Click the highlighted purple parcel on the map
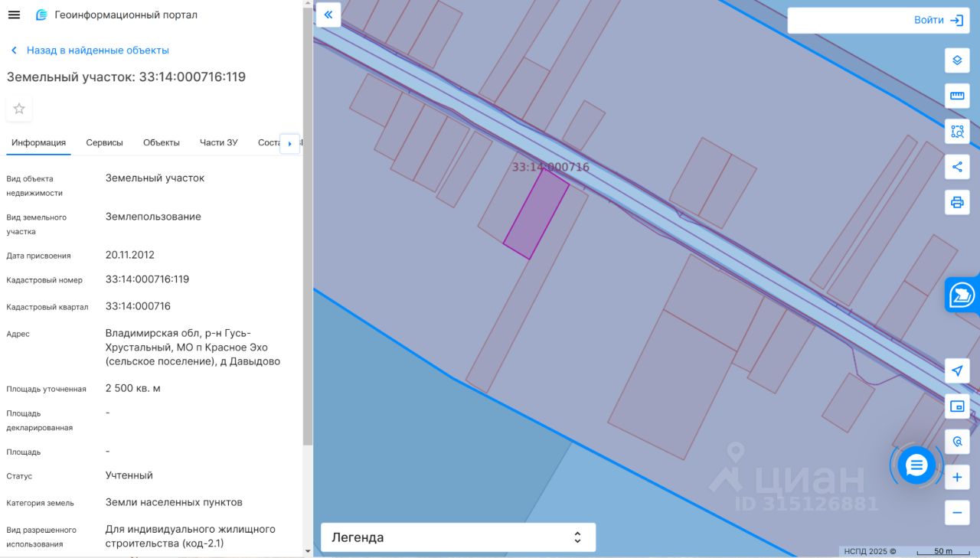 (x=536, y=214)
